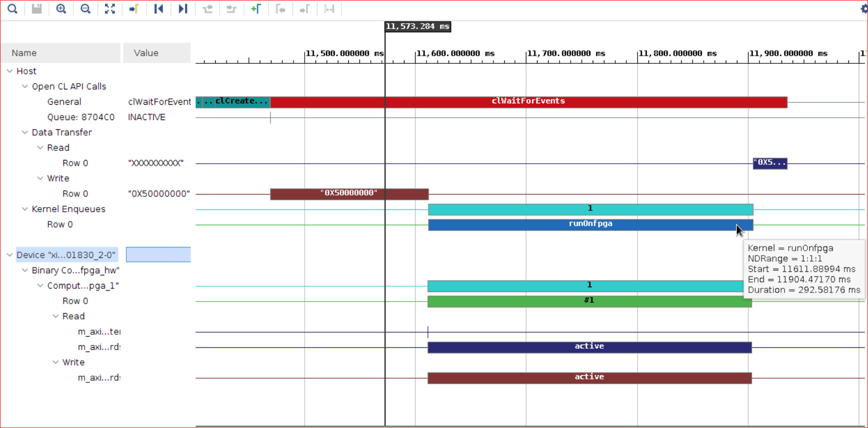This screenshot has height=428, width=868.
Task: Click the Go to Cursor icon
Action: click(x=134, y=9)
